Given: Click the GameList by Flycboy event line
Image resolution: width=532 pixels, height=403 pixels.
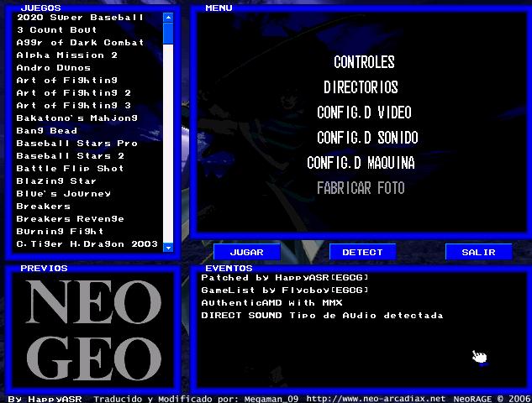Looking at the screenshot, I should 285,290.
